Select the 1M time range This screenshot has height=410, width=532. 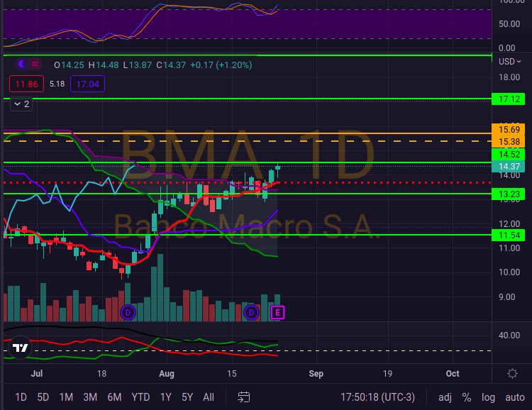point(66,397)
